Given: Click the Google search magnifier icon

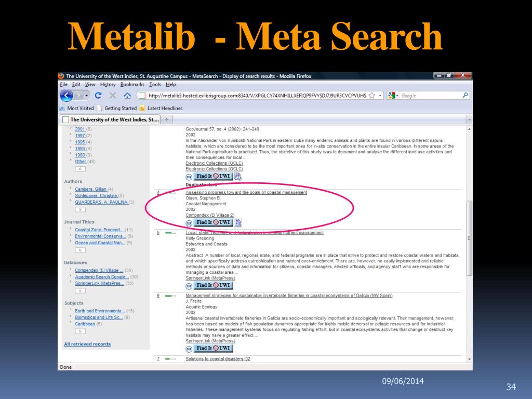Looking at the screenshot, I should [x=465, y=96].
